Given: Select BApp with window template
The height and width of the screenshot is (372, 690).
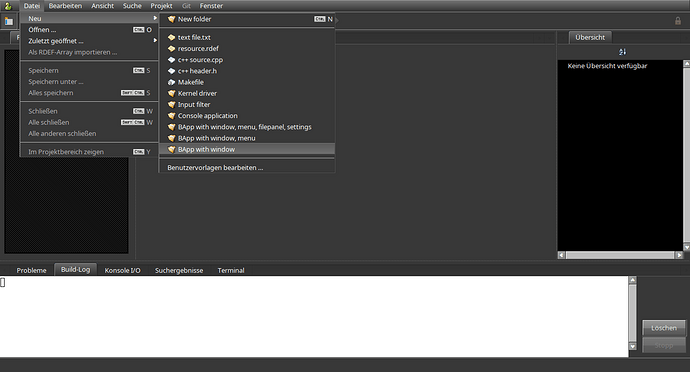Looking at the screenshot, I should coord(247,149).
